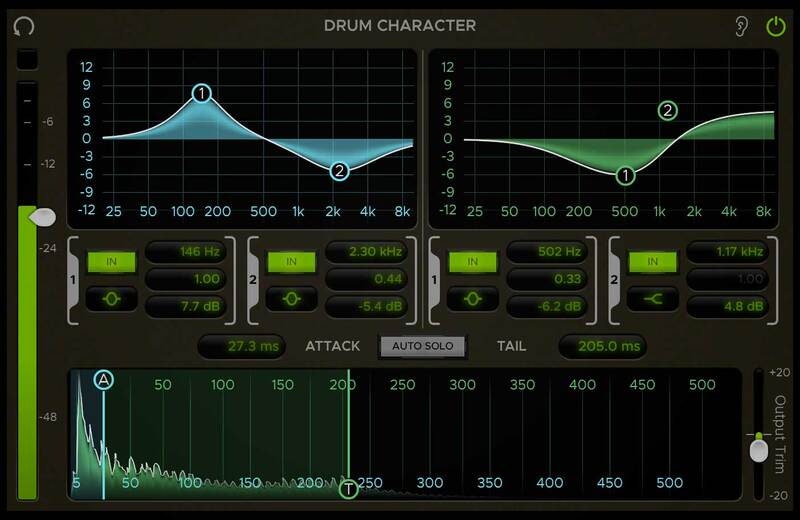Click the T tail marker in the waveform
The height and width of the screenshot is (520, 800).
[x=348, y=489]
